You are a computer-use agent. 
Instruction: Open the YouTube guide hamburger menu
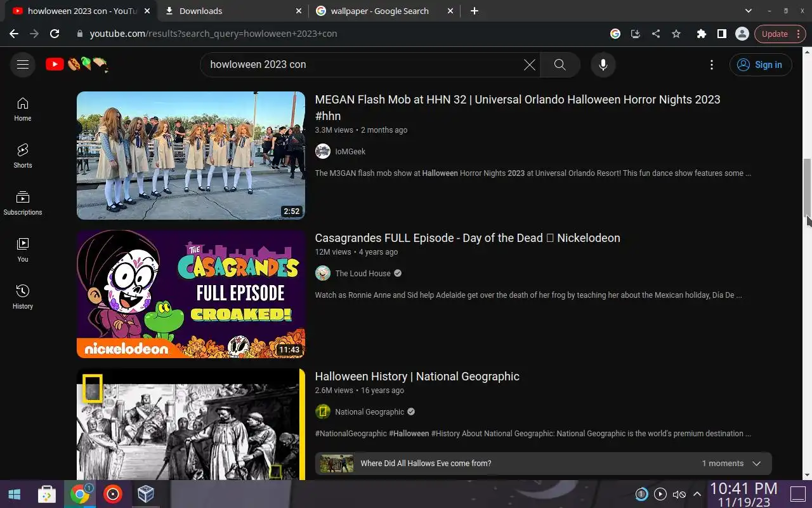pos(23,65)
